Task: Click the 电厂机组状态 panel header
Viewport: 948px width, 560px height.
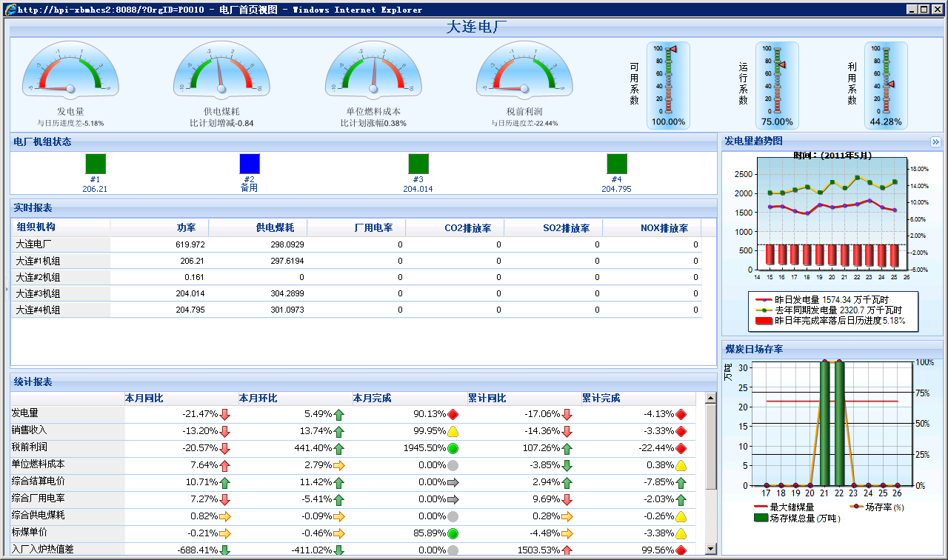Action: pos(364,141)
